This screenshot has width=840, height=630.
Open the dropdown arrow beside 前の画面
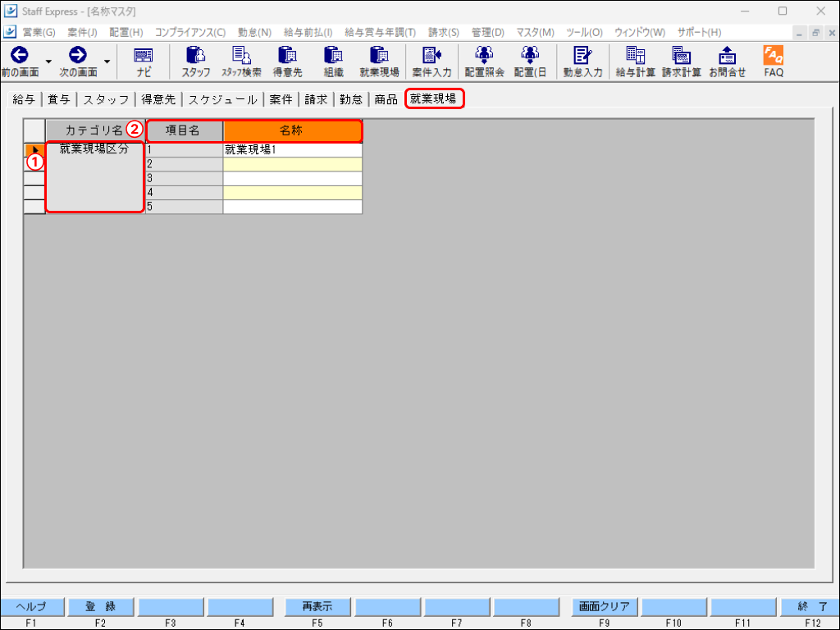[48, 62]
